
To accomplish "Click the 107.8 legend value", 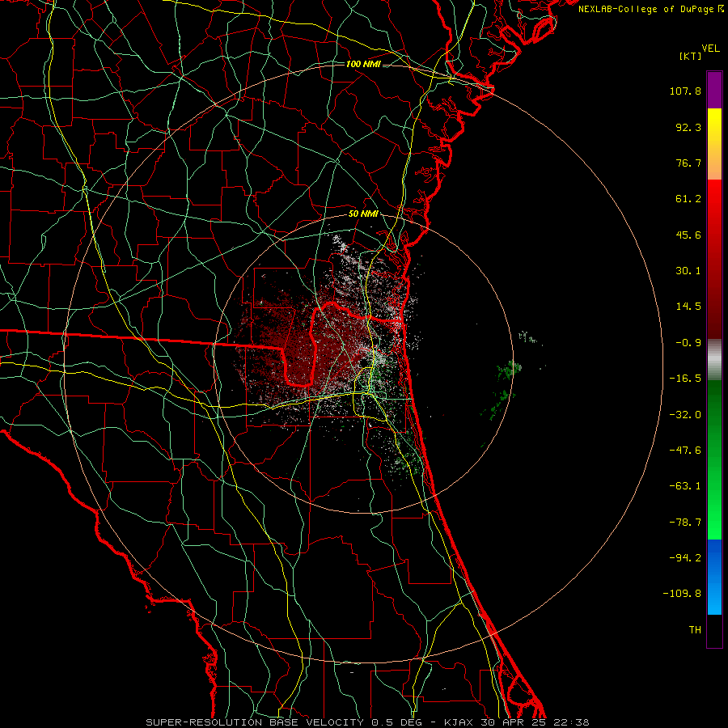I will click(685, 91).
